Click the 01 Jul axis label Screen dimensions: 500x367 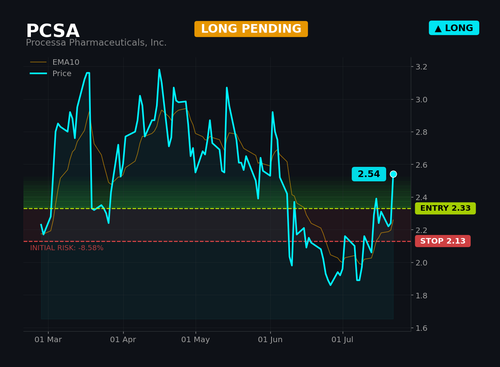tap(342, 340)
